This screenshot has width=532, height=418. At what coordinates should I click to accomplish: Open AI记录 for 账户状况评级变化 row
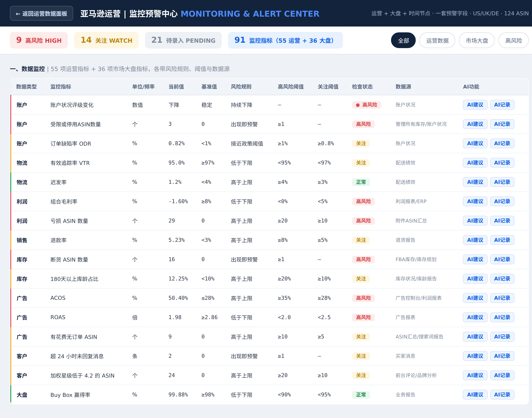pyautogui.click(x=502, y=105)
